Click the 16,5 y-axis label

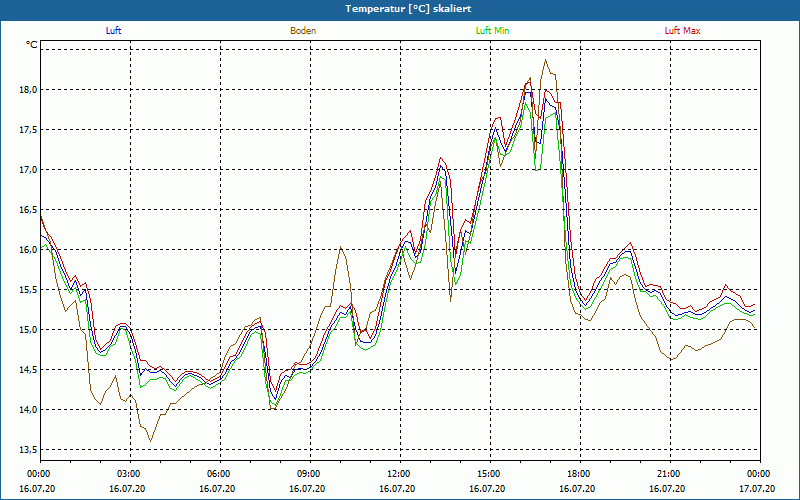pyautogui.click(x=29, y=210)
